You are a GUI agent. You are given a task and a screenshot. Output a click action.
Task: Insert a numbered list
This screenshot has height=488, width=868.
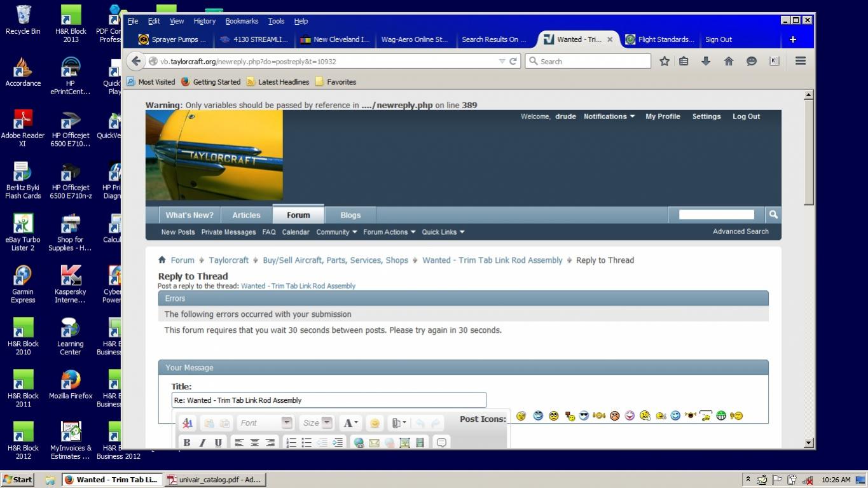click(291, 442)
